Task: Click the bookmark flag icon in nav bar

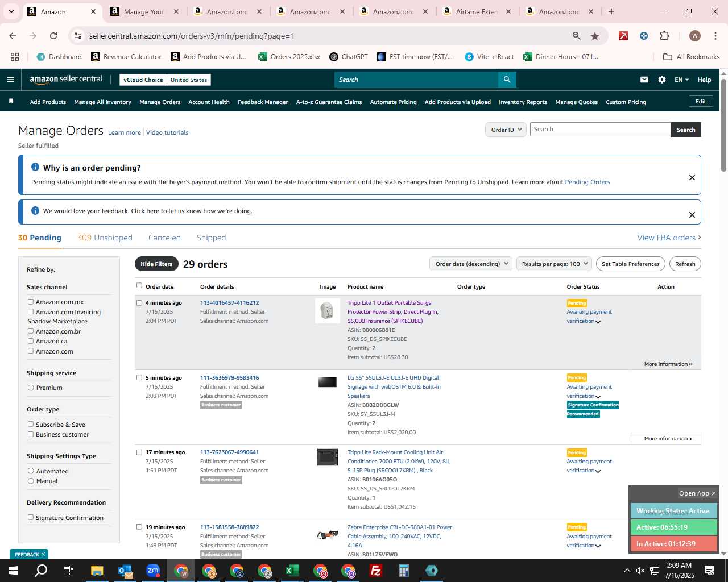Action: coord(11,101)
